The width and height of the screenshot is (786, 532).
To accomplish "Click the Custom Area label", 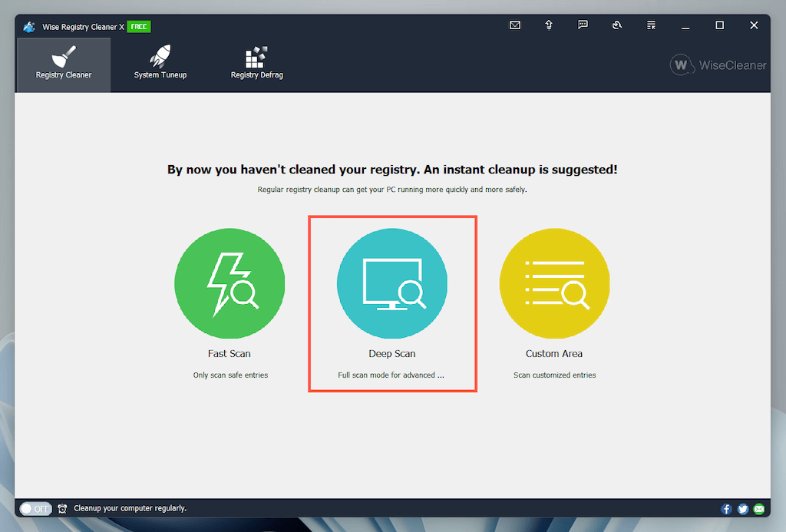I will point(554,353).
